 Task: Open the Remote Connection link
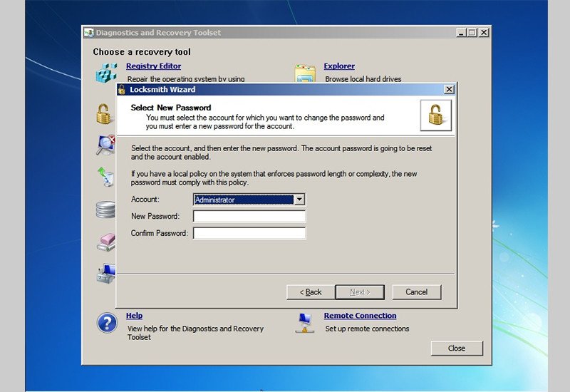click(x=361, y=316)
